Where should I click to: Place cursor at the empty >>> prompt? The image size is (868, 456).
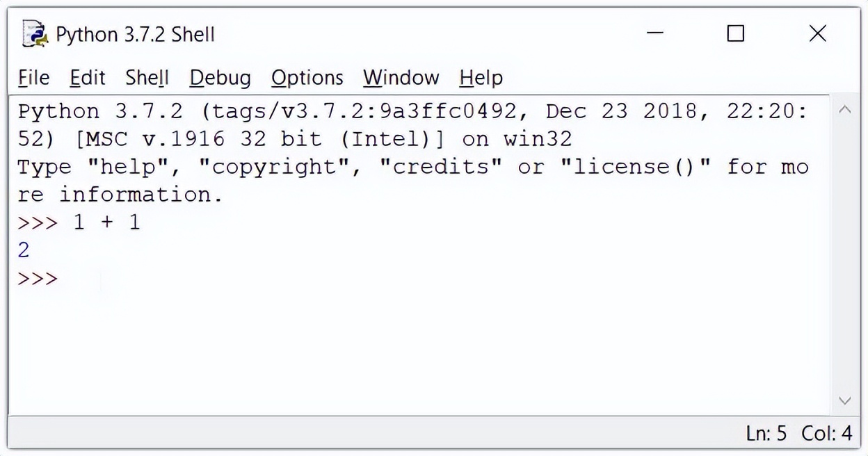click(38, 279)
